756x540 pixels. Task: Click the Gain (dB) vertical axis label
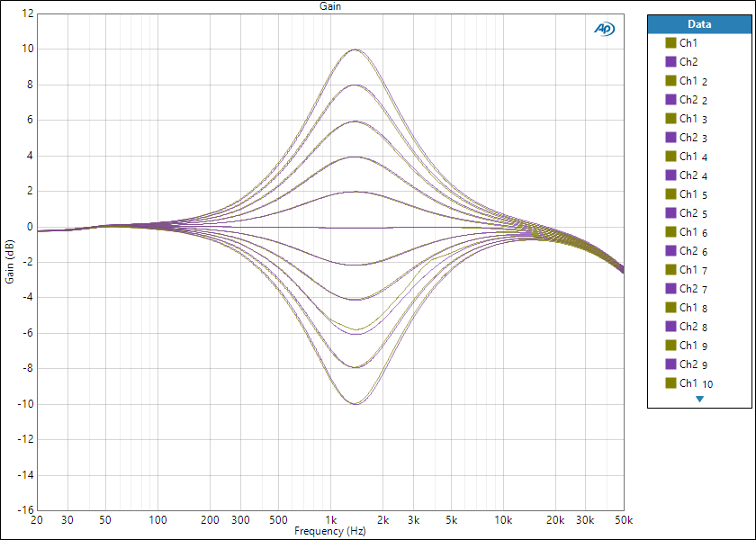pyautogui.click(x=10, y=262)
